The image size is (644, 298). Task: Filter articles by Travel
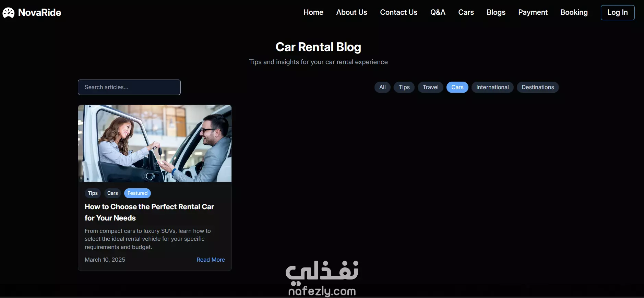click(430, 87)
